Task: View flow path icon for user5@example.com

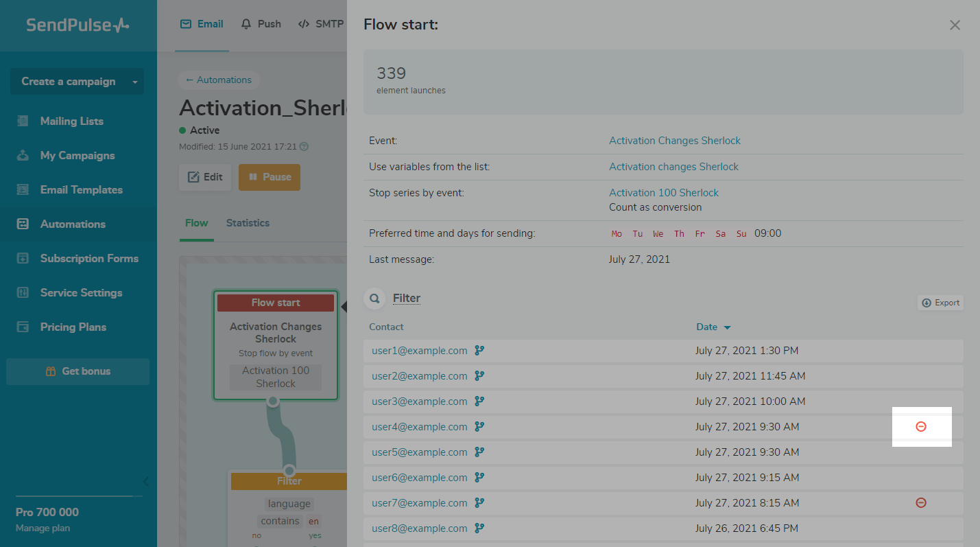Action: 479,452
